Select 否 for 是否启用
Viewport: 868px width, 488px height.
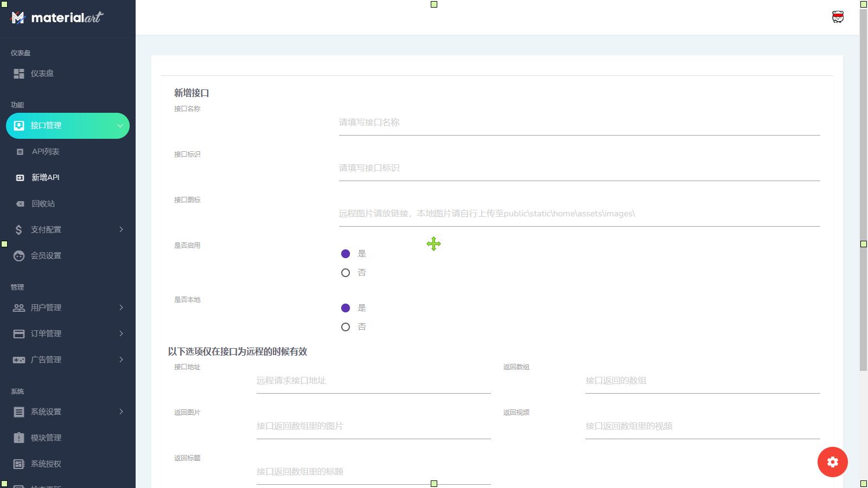346,273
